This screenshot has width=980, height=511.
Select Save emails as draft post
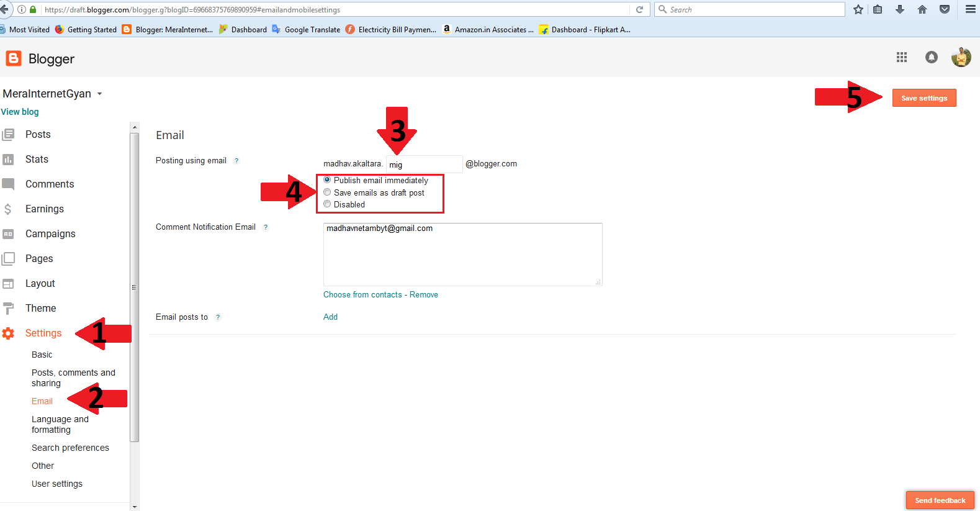coord(327,192)
